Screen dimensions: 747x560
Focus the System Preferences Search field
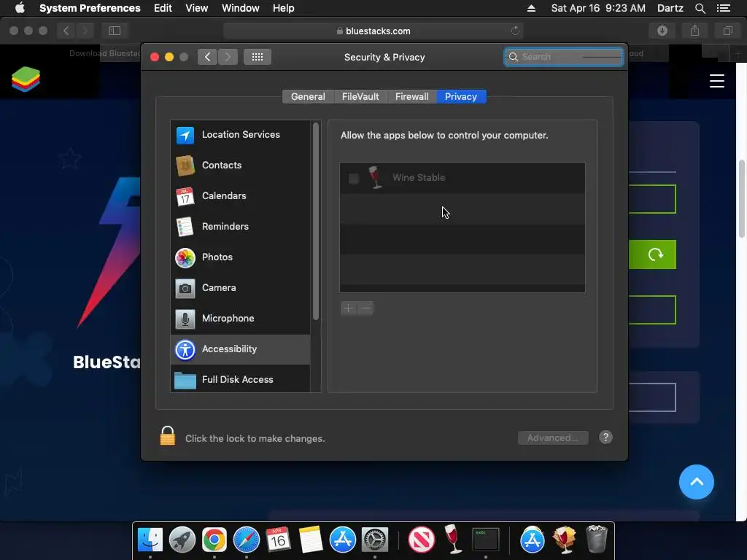pyautogui.click(x=564, y=57)
